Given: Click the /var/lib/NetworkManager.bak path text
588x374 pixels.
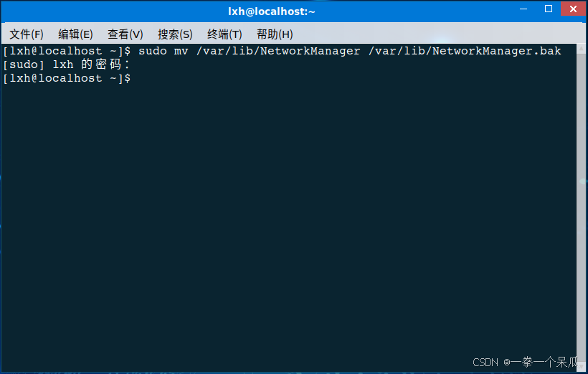Looking at the screenshot, I should coord(465,51).
